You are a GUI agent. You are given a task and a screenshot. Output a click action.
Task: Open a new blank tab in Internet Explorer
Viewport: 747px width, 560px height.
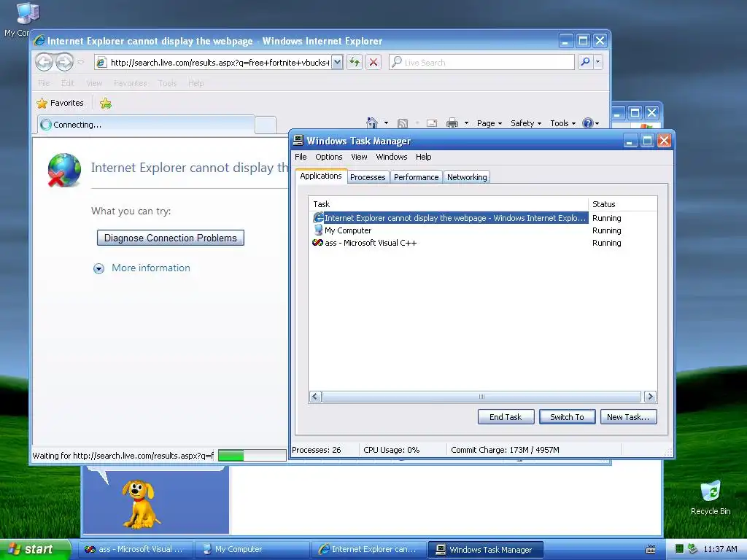pos(266,125)
